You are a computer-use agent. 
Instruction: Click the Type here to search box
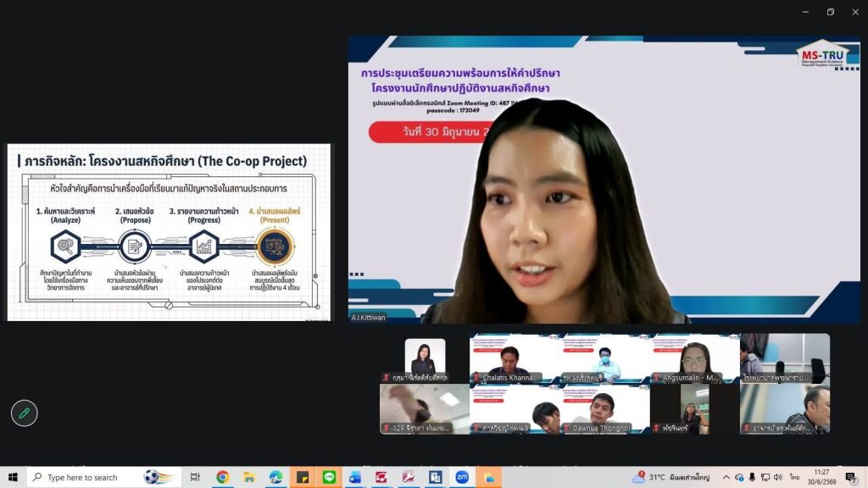click(104, 477)
